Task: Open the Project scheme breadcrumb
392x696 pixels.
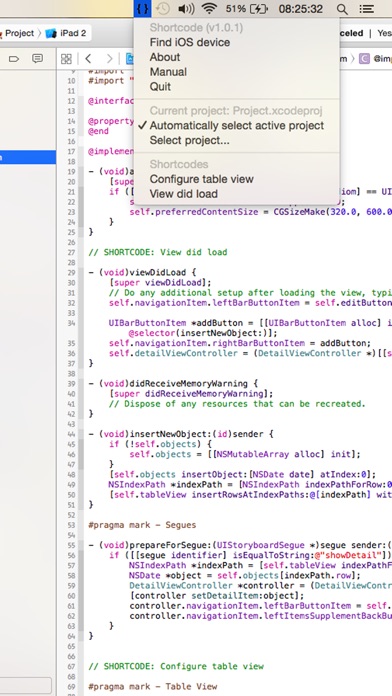Action: [17, 33]
